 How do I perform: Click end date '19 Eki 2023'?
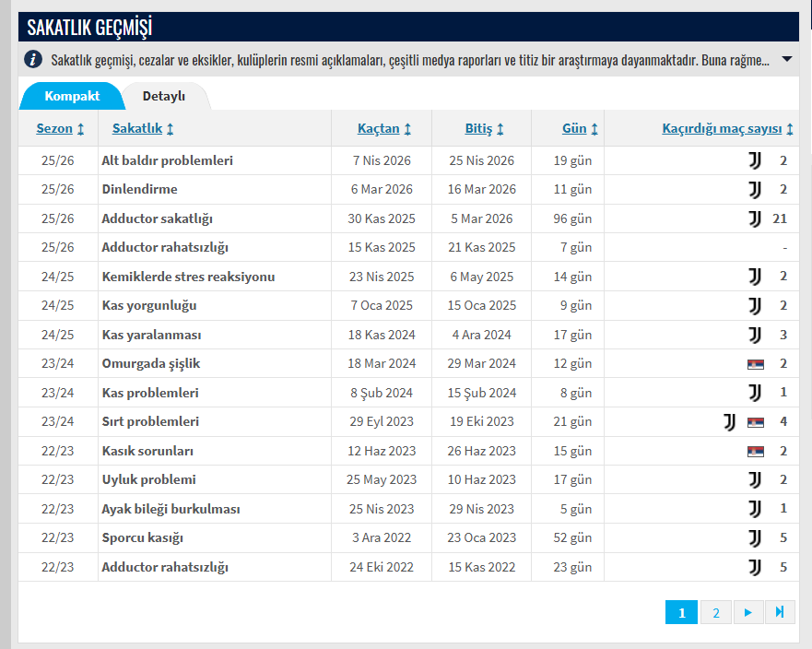point(482,421)
